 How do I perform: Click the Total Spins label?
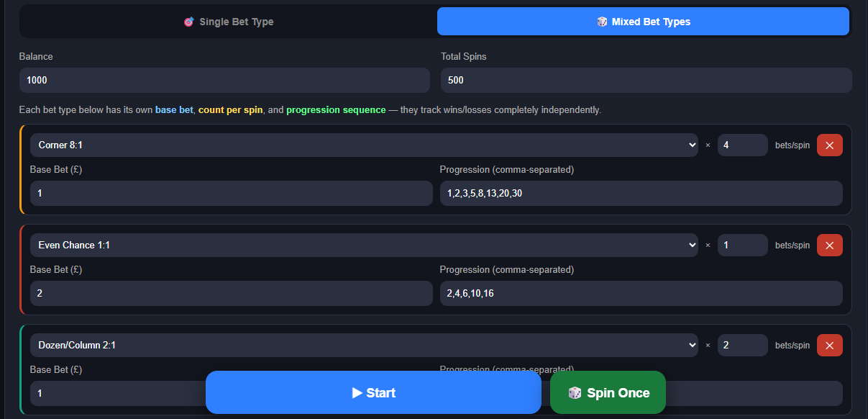[464, 56]
